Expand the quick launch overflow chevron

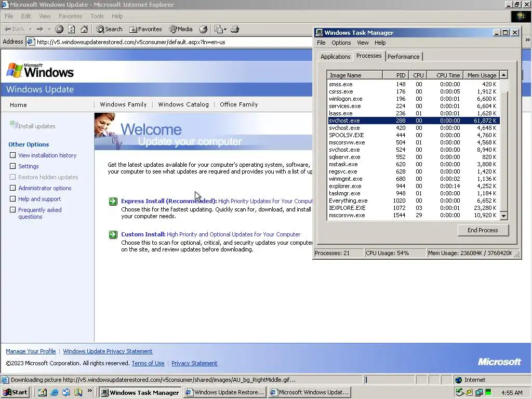[x=90, y=391]
